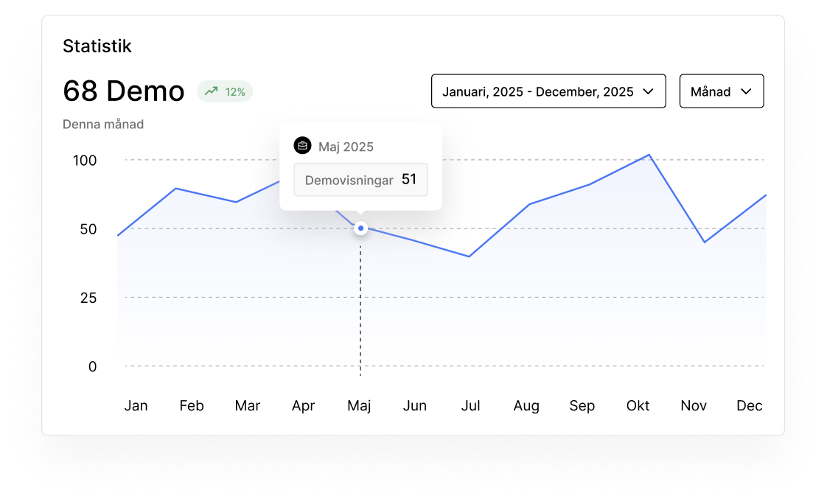827x504 pixels.
Task: Click the Aug month label
Action: coord(526,405)
